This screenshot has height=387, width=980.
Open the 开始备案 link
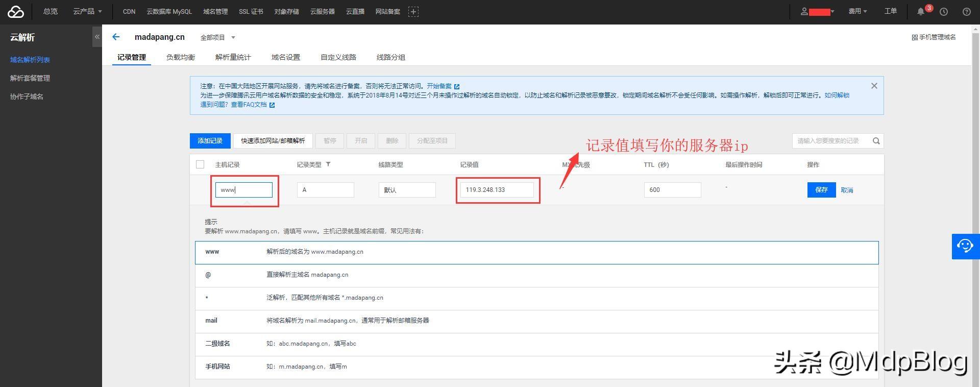tap(439, 86)
